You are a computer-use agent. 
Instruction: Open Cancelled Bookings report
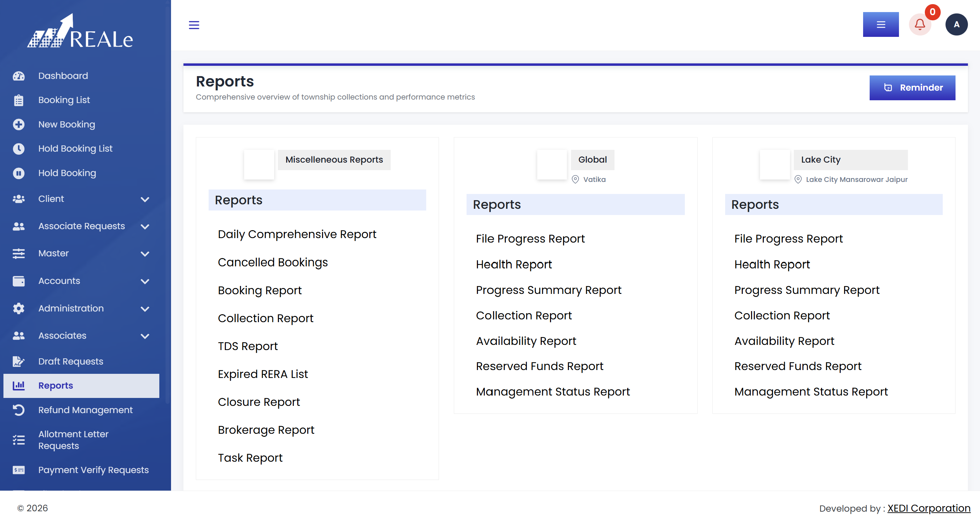click(273, 263)
